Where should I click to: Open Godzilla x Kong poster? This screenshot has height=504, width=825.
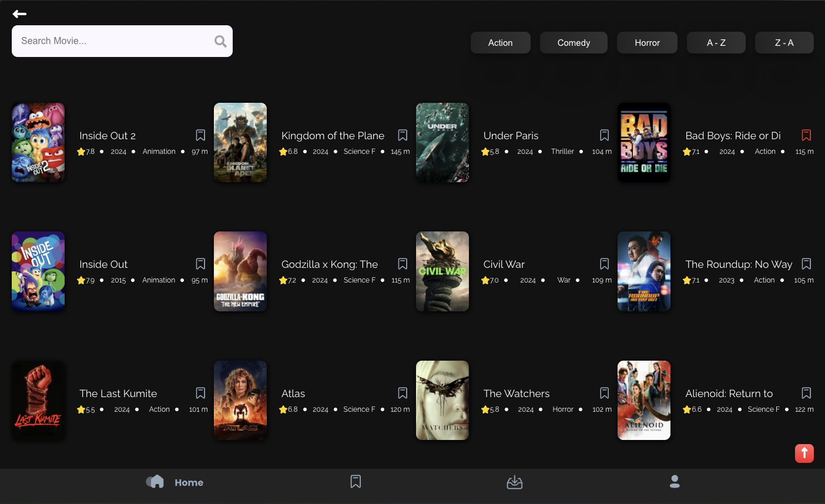[240, 271]
